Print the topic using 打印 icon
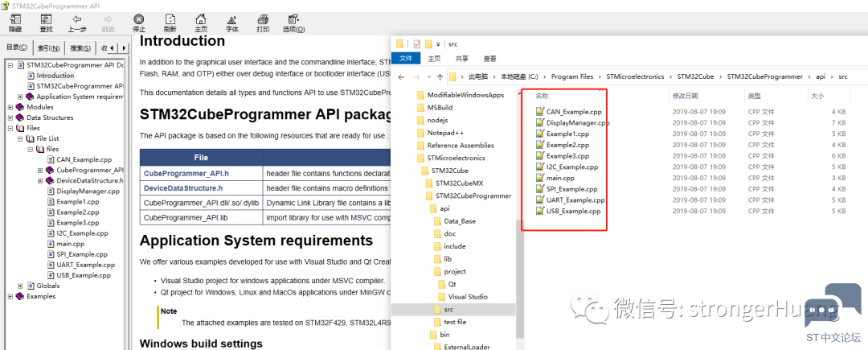The image size is (868, 350). [x=263, y=23]
